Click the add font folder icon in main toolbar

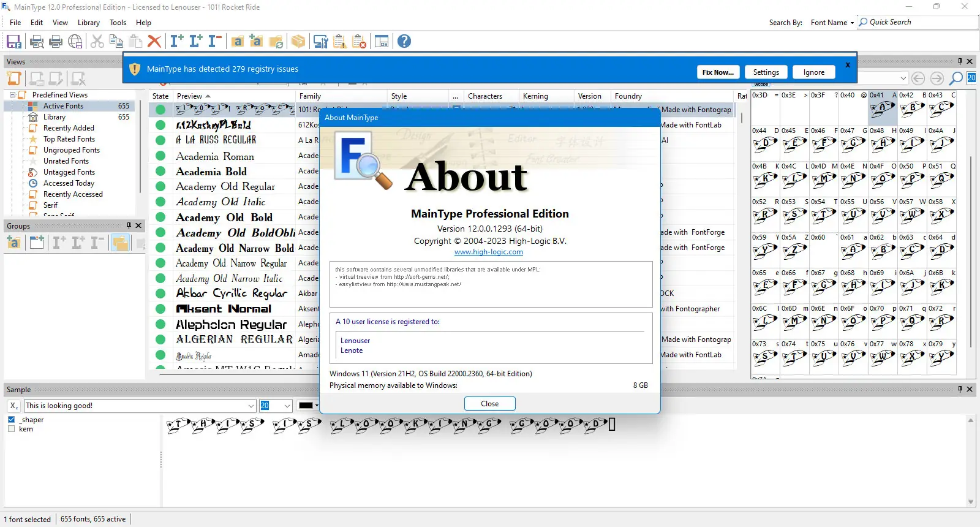(257, 42)
